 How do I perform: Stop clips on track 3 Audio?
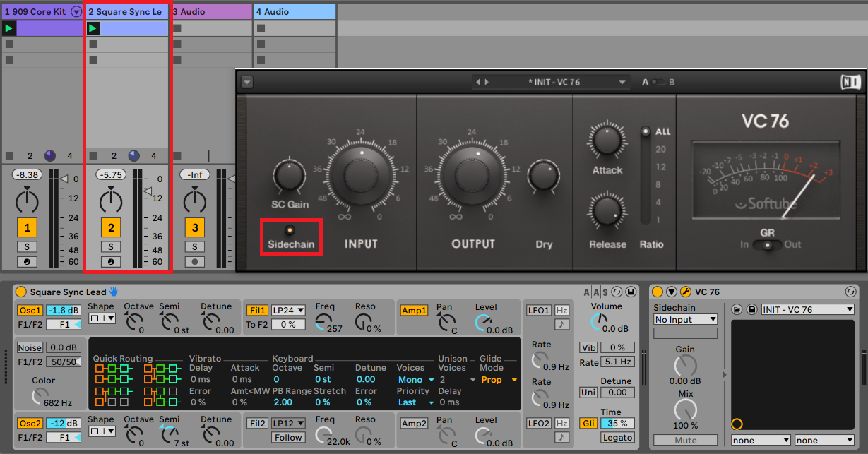[177, 156]
